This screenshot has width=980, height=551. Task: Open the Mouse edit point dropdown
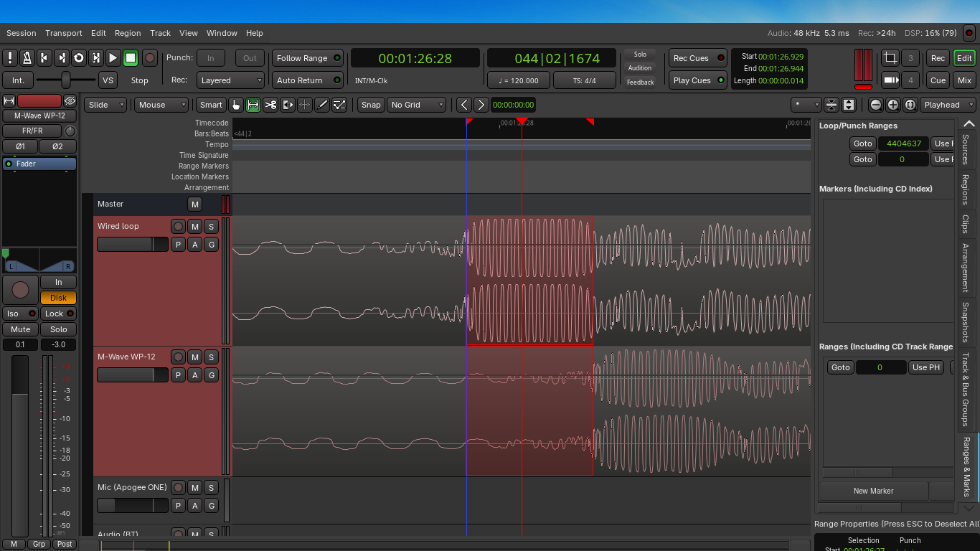(162, 105)
